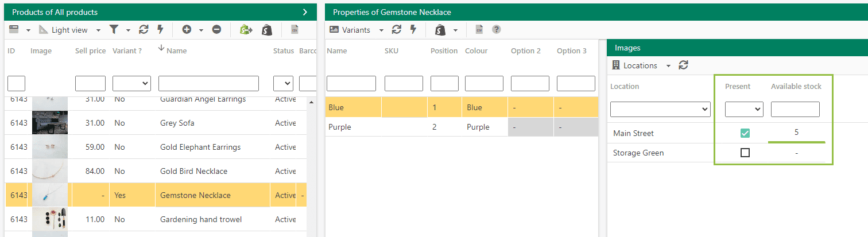Uncheck Present for Main Street

point(745,133)
